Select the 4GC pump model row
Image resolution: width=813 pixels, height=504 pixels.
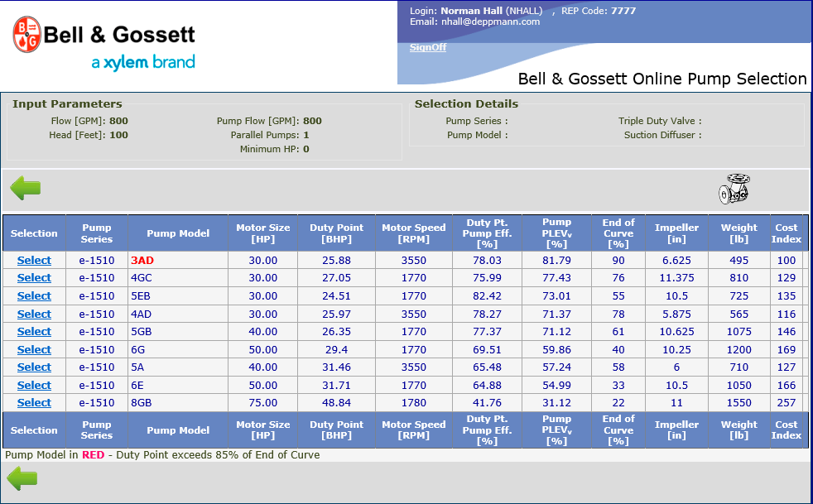tap(34, 278)
